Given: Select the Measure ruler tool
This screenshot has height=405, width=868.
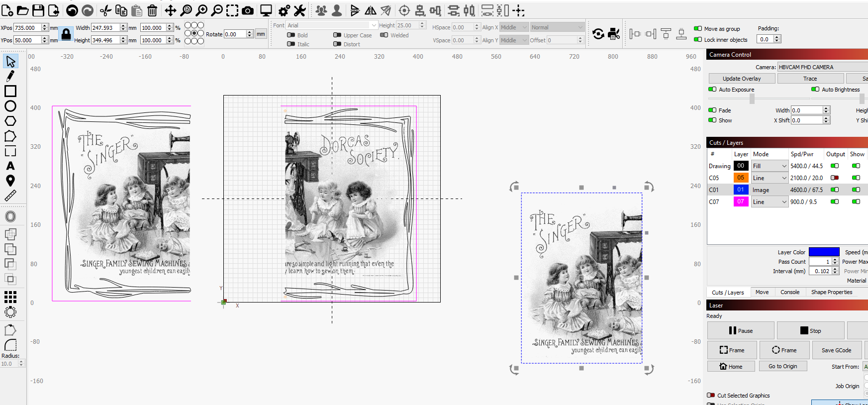Looking at the screenshot, I should tap(10, 196).
